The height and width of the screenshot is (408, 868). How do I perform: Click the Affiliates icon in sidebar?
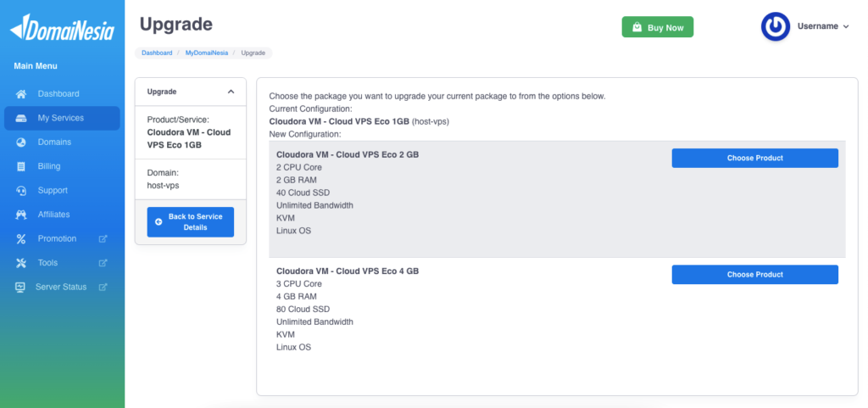(x=21, y=215)
